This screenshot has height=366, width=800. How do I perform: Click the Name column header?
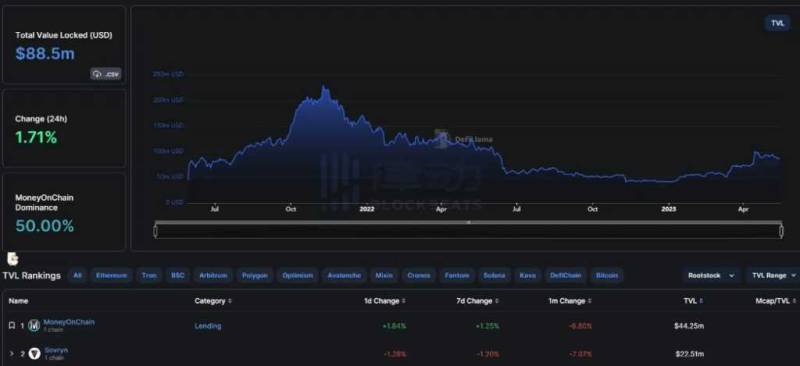coord(18,301)
